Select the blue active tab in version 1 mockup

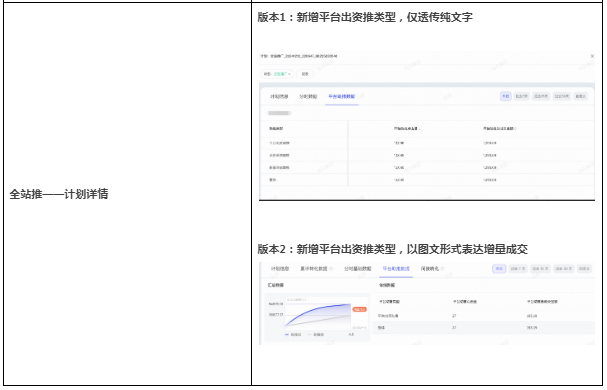(x=341, y=96)
